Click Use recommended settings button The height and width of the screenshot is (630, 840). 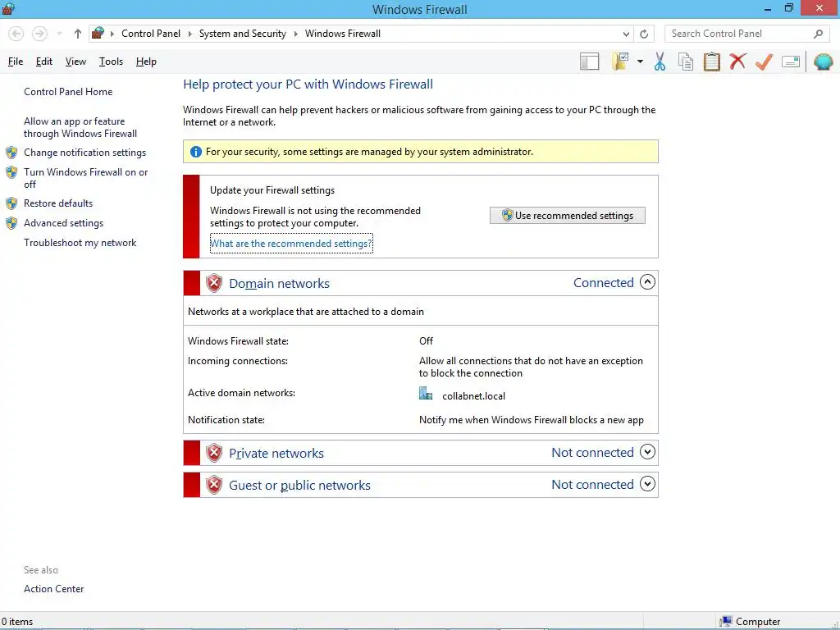click(568, 216)
